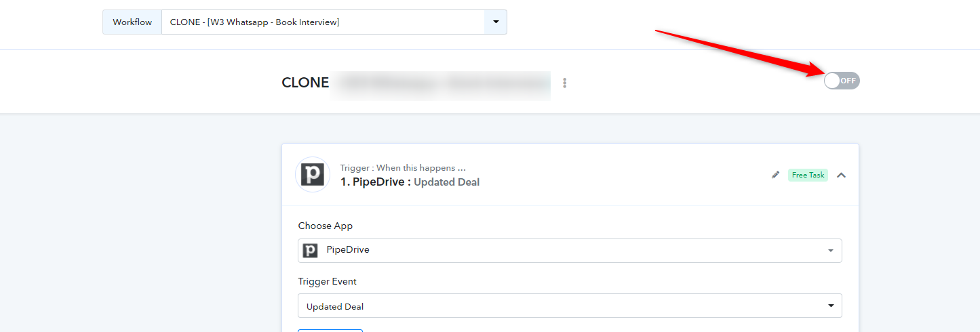The height and width of the screenshot is (332, 980).
Task: Click the pencil edit icon on trigger step
Action: (x=776, y=175)
